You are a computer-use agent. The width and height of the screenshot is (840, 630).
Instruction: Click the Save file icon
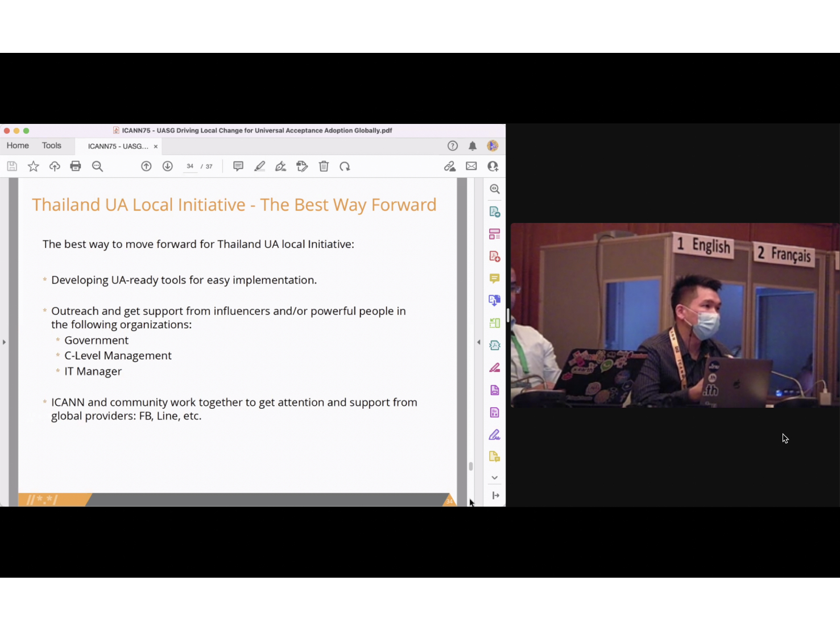pyautogui.click(x=12, y=166)
